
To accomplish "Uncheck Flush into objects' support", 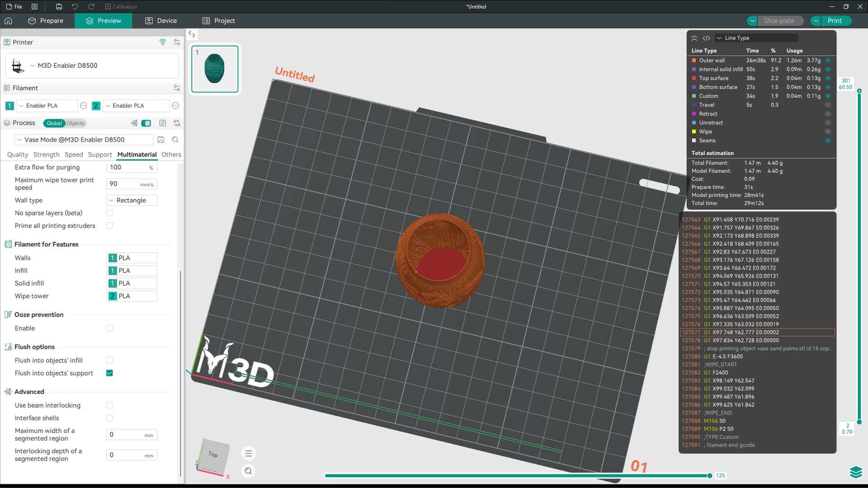I will click(x=109, y=373).
